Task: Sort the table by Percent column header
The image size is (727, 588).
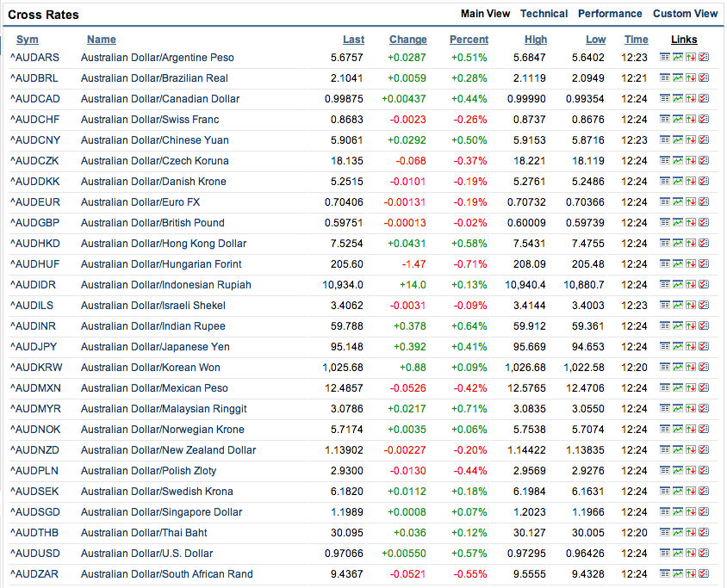Action: pyautogui.click(x=469, y=40)
